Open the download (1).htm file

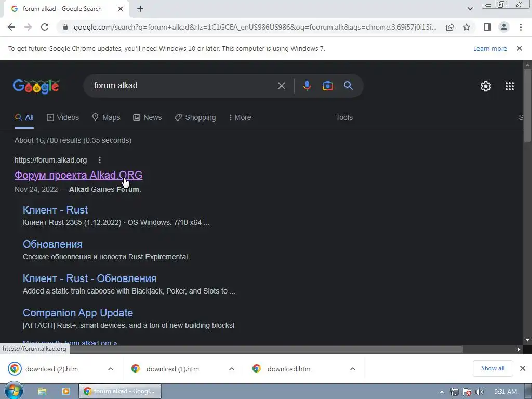[x=172, y=369]
